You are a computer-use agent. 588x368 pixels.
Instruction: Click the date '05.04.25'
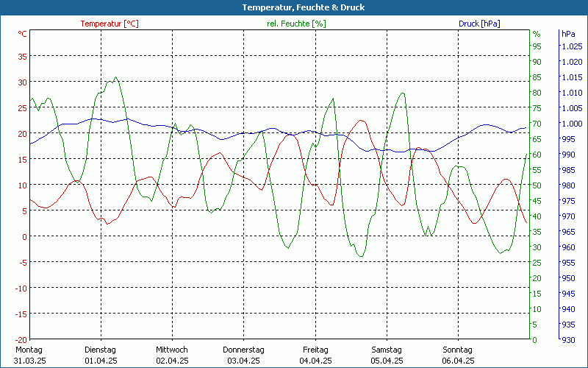coord(387,361)
